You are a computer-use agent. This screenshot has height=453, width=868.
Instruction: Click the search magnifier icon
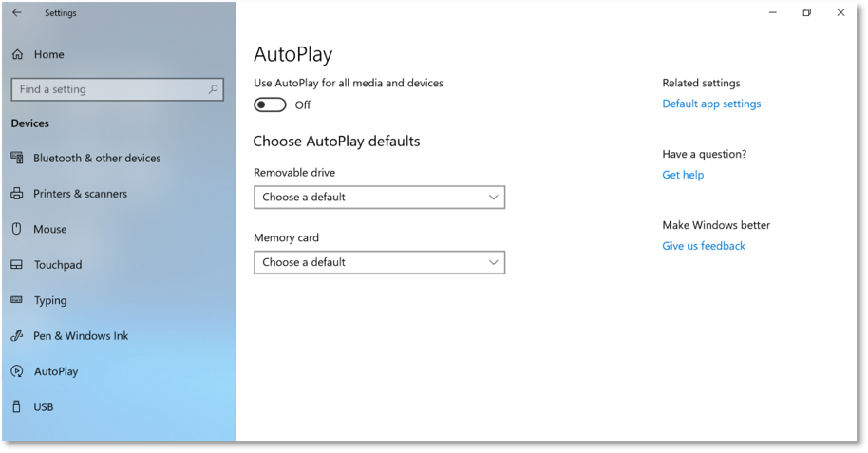coord(213,89)
